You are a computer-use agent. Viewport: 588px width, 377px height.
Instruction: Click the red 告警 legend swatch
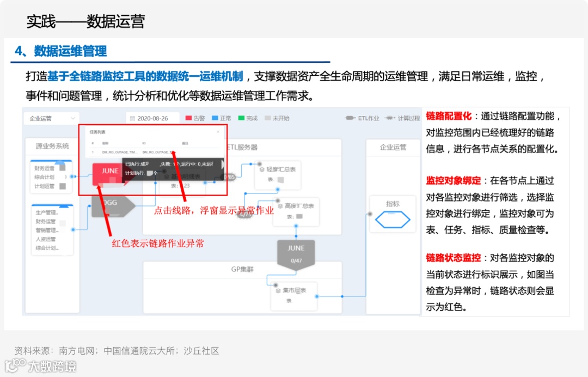pos(188,118)
